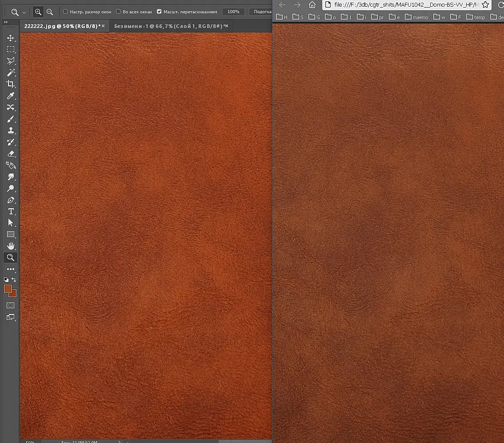Image resolution: width=504 pixels, height=443 pixels.
Task: Click the 'Подогнать' fit button
Action: click(261, 12)
